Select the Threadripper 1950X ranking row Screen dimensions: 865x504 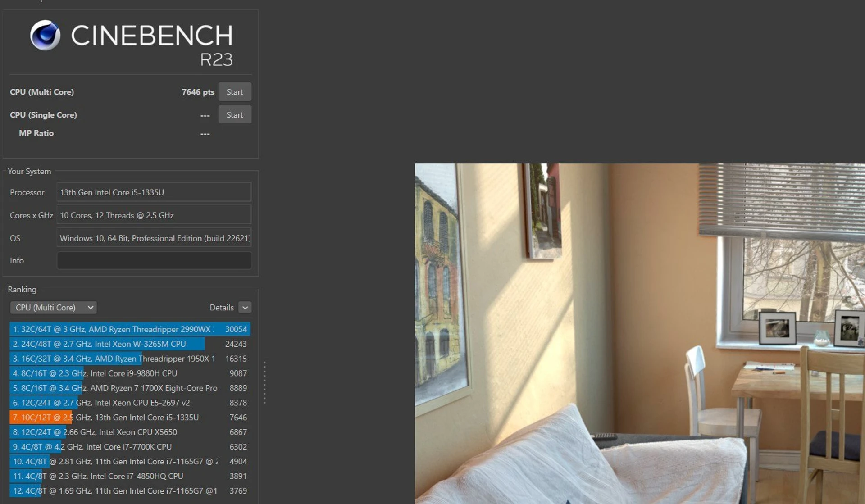[x=130, y=359]
